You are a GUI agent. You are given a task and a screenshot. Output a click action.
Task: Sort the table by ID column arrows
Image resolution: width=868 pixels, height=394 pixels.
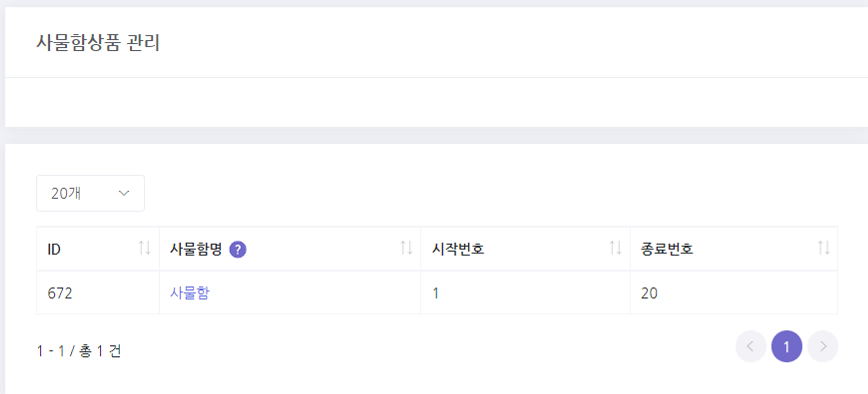145,248
